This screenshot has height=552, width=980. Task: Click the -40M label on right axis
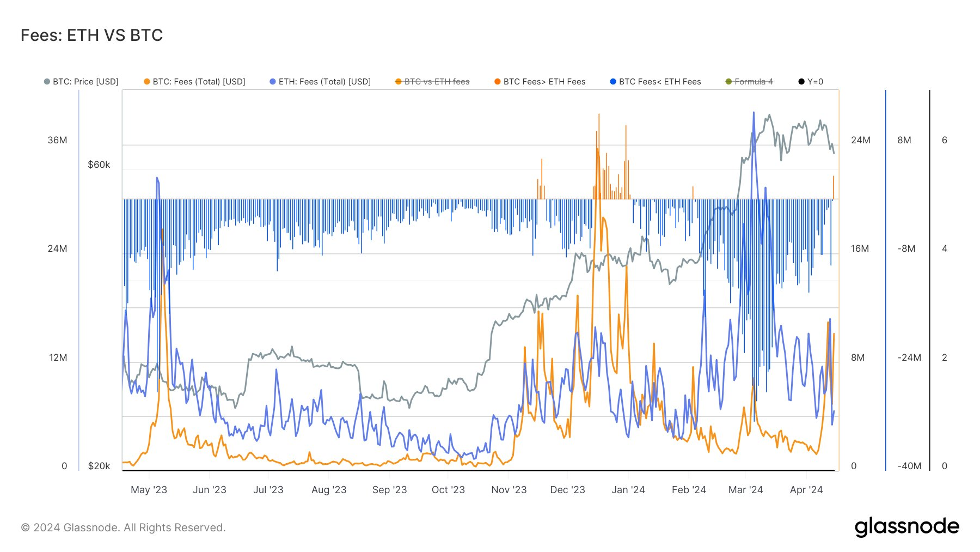[x=909, y=466]
